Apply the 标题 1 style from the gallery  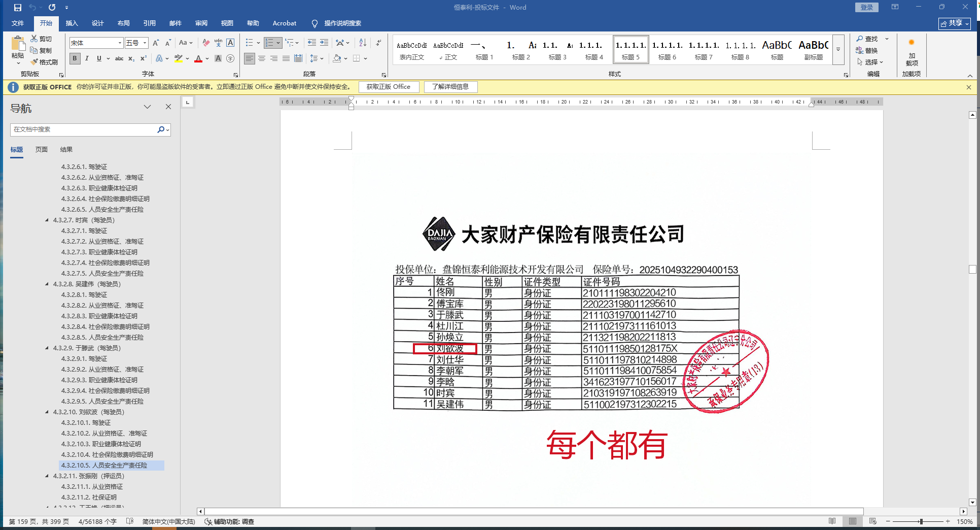pyautogui.click(x=484, y=49)
